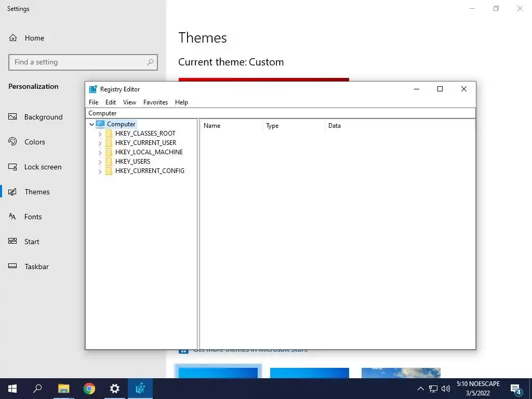Open taskbar Search
Viewport: 532px width, 399px height.
[37, 389]
